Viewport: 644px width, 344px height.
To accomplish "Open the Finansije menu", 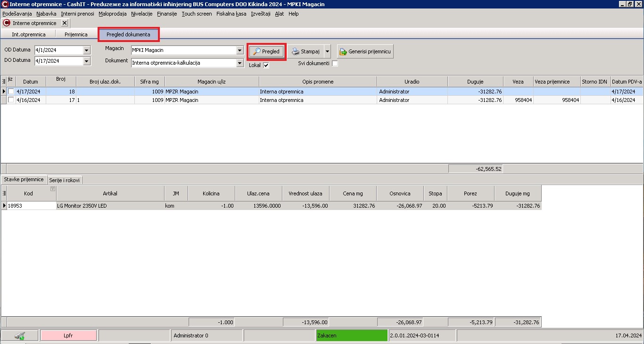I will 167,14.
